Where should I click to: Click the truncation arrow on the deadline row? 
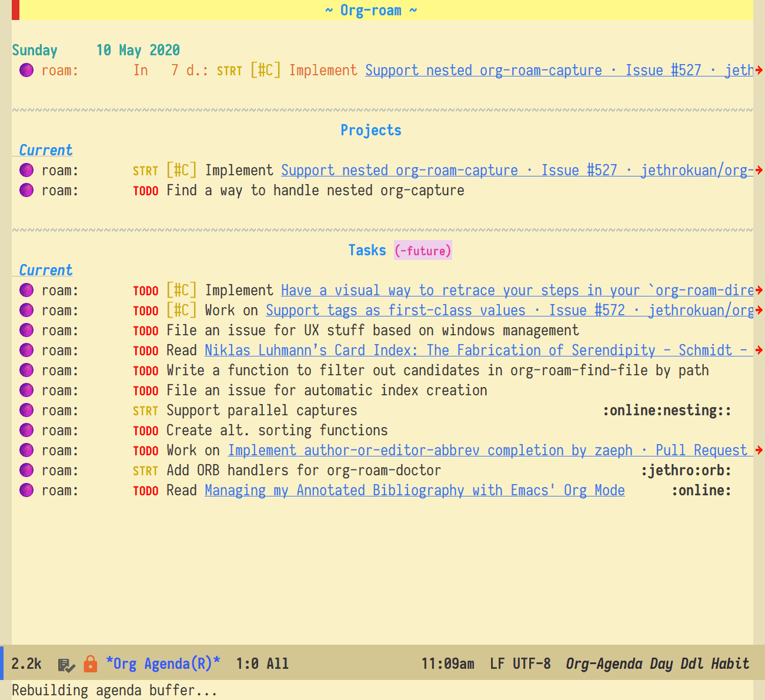click(759, 71)
